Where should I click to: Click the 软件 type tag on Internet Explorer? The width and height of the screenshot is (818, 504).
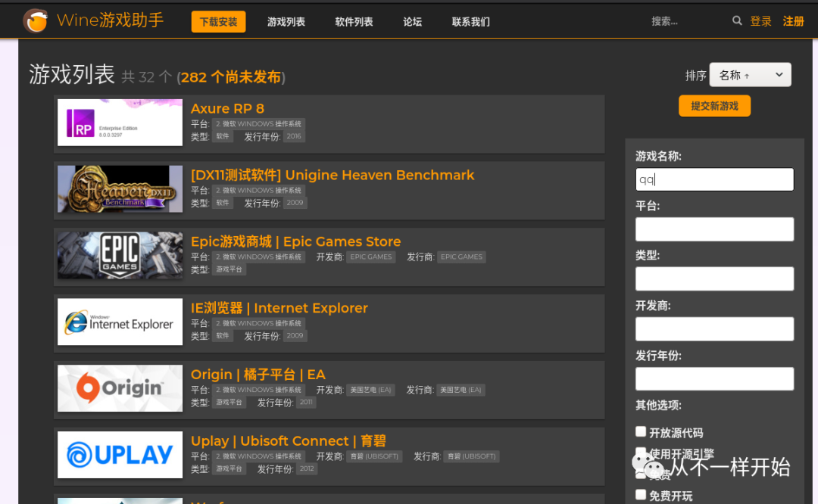click(223, 336)
